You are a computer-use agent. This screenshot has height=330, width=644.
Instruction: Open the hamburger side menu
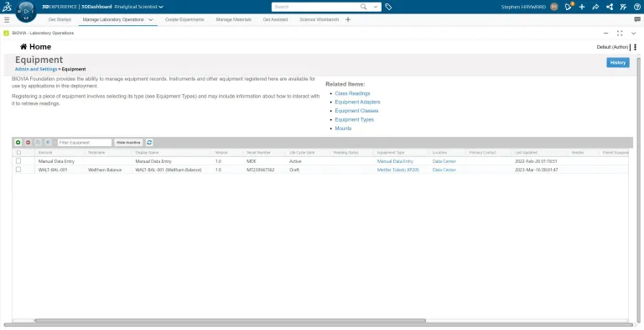click(x=7, y=20)
